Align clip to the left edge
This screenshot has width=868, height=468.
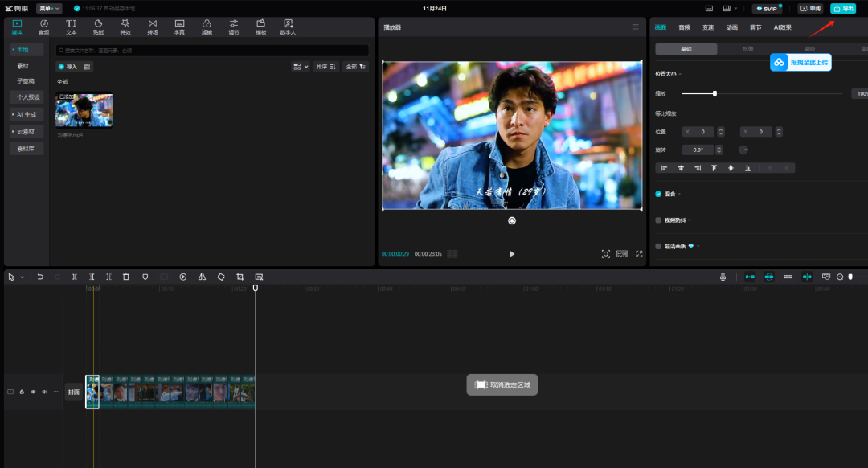665,168
